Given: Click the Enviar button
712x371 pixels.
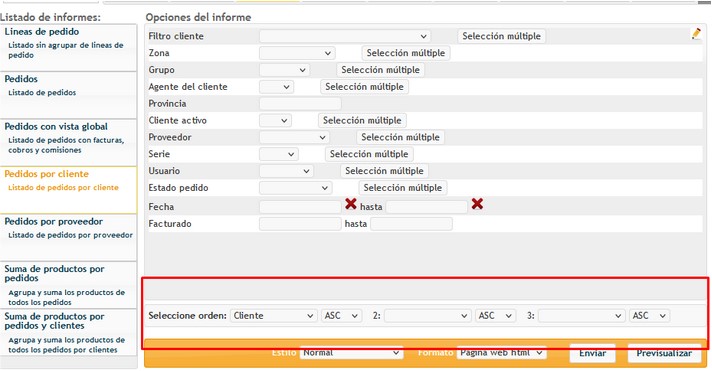Looking at the screenshot, I should pyautogui.click(x=592, y=353).
